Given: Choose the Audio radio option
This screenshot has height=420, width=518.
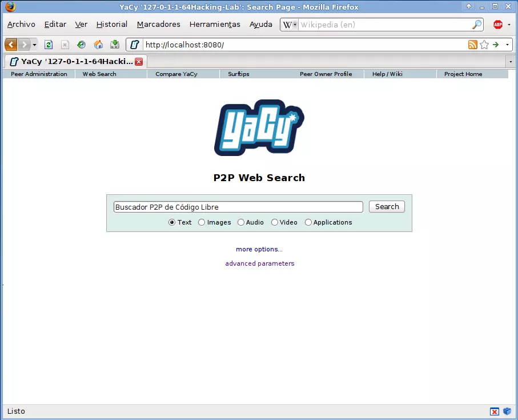Looking at the screenshot, I should point(241,222).
